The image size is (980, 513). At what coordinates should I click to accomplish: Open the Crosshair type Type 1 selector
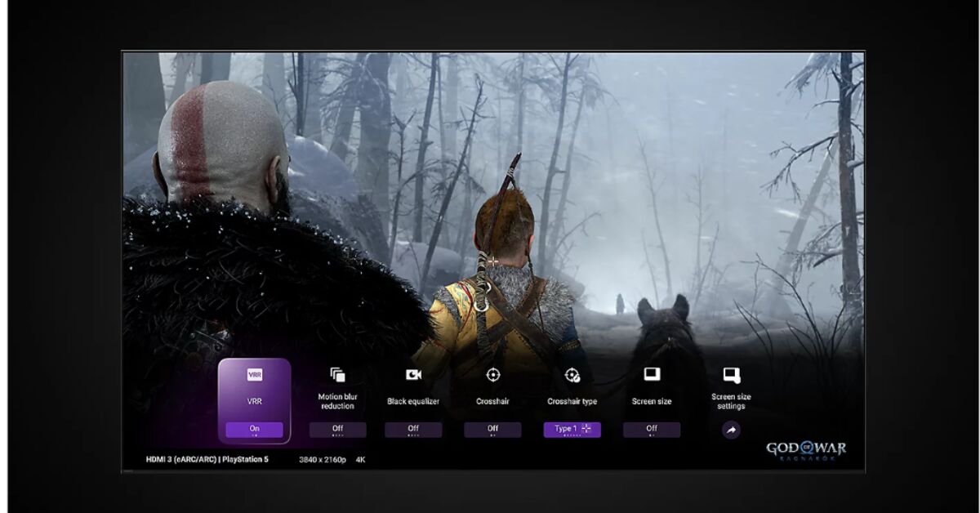[x=572, y=429]
